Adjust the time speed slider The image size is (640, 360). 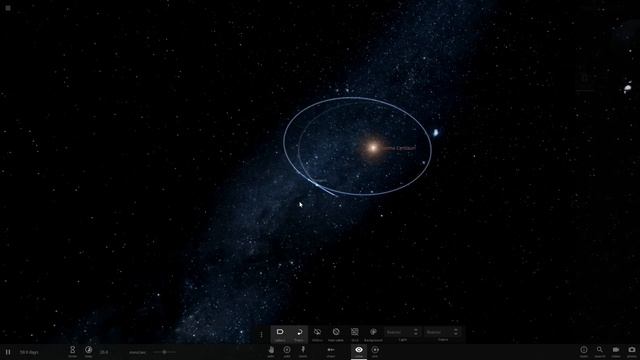(164, 352)
